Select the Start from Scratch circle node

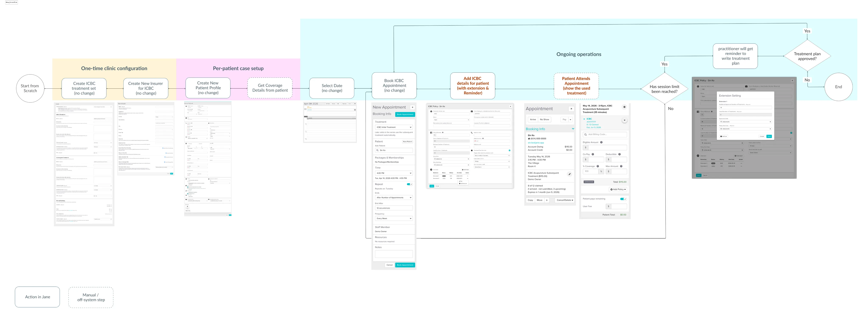click(x=30, y=88)
